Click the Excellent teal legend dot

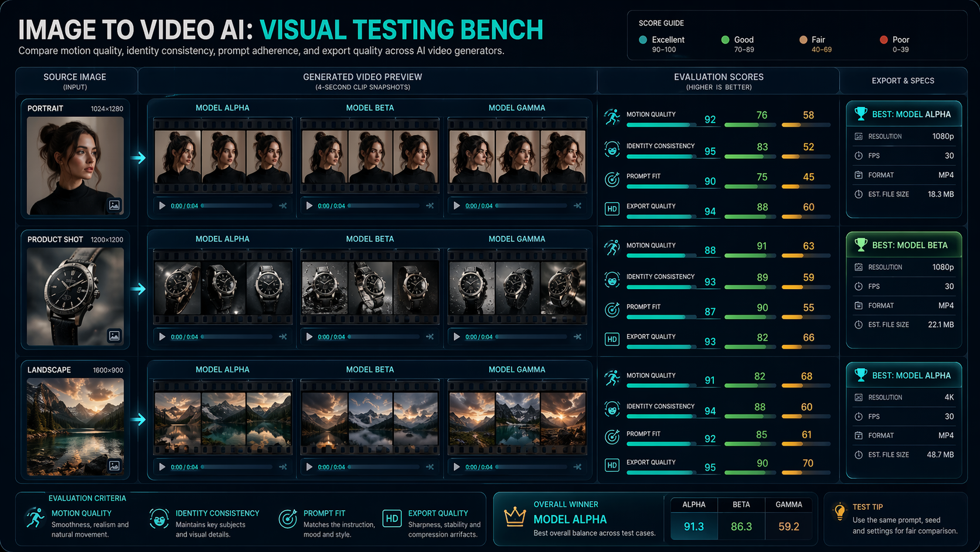click(643, 40)
